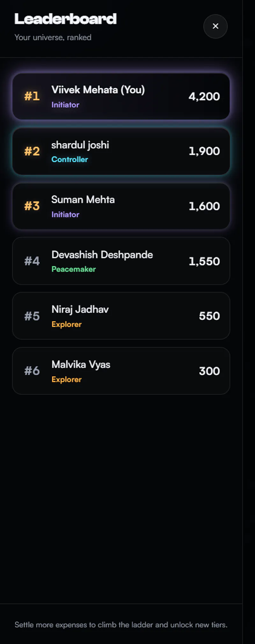
Task: Click the 1,550 points score
Action: [x=204, y=261]
